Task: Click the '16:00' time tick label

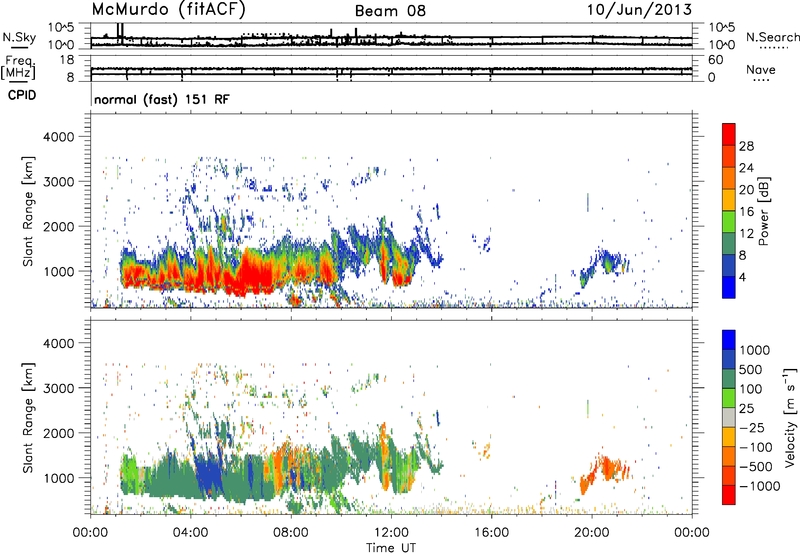Action: click(491, 533)
